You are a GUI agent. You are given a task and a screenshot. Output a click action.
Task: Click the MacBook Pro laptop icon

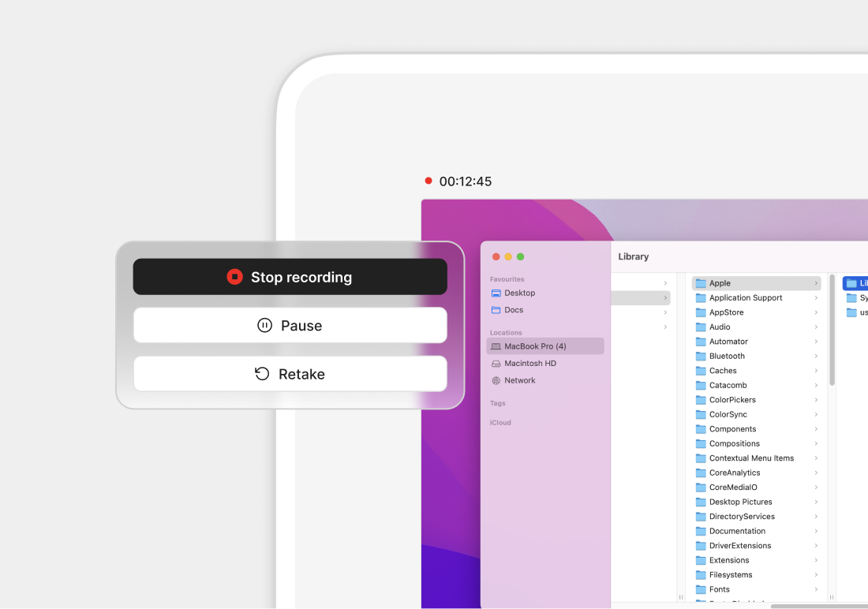[x=496, y=346]
